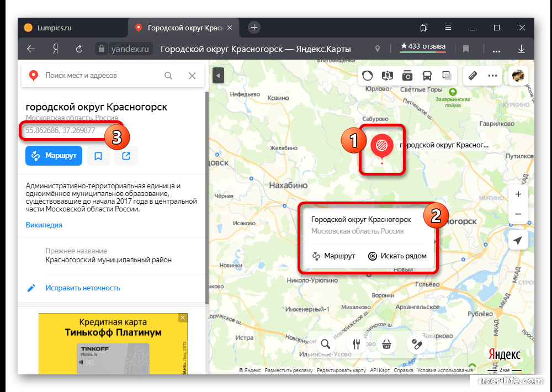Open the Тинькофф Платинум credit card ad
Viewport: 552px width, 392px height.
[x=113, y=344]
